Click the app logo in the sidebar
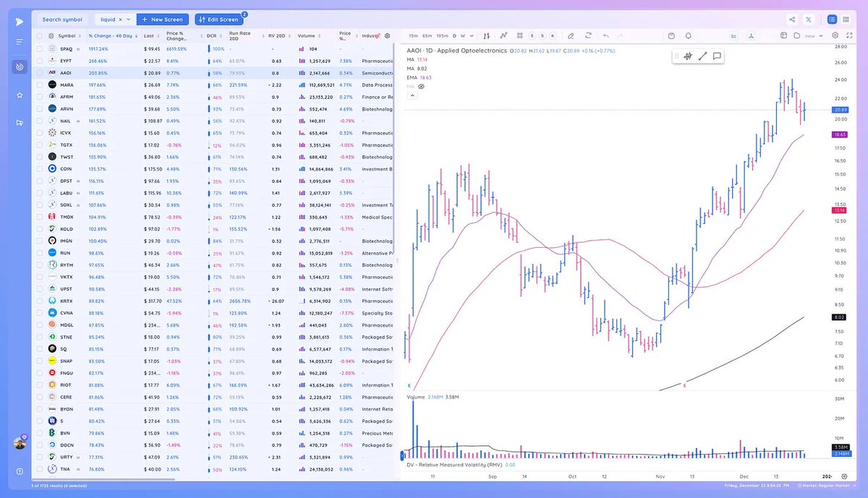 (20, 20)
